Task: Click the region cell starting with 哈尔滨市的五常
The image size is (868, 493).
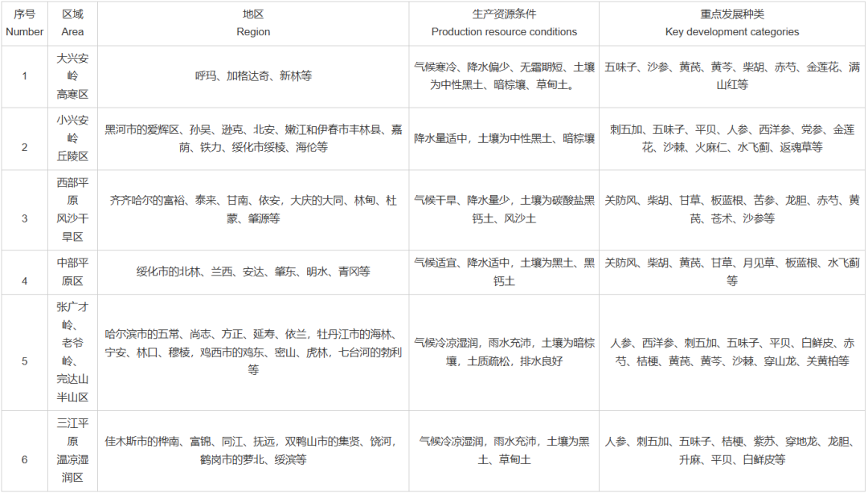Action: click(x=253, y=352)
